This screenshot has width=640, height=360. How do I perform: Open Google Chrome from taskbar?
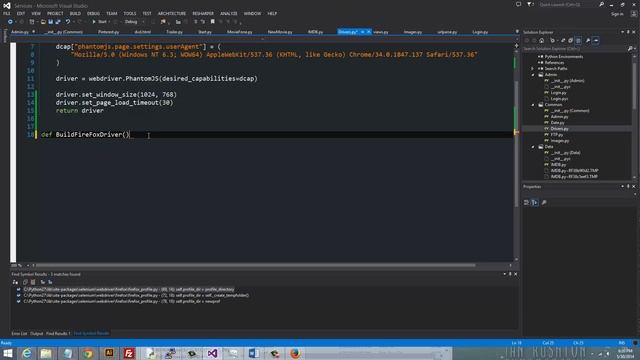click(x=87, y=353)
